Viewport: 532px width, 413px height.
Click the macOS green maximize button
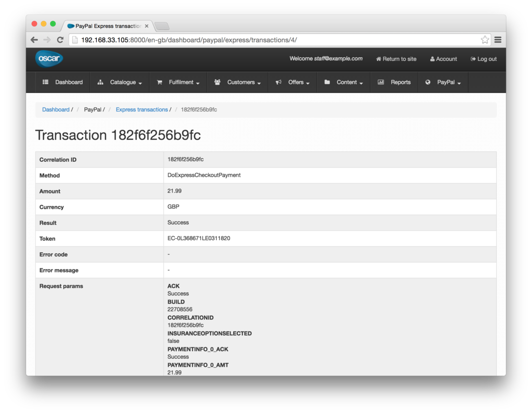tap(53, 24)
